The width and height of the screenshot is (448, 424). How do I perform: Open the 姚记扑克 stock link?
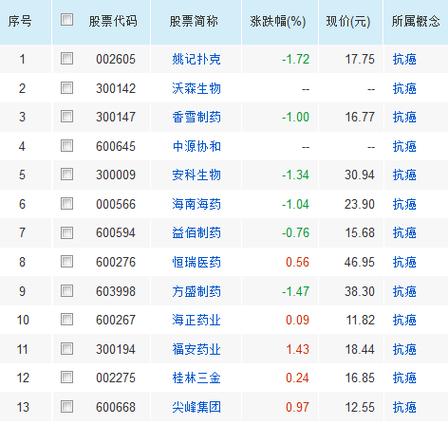coord(196,59)
